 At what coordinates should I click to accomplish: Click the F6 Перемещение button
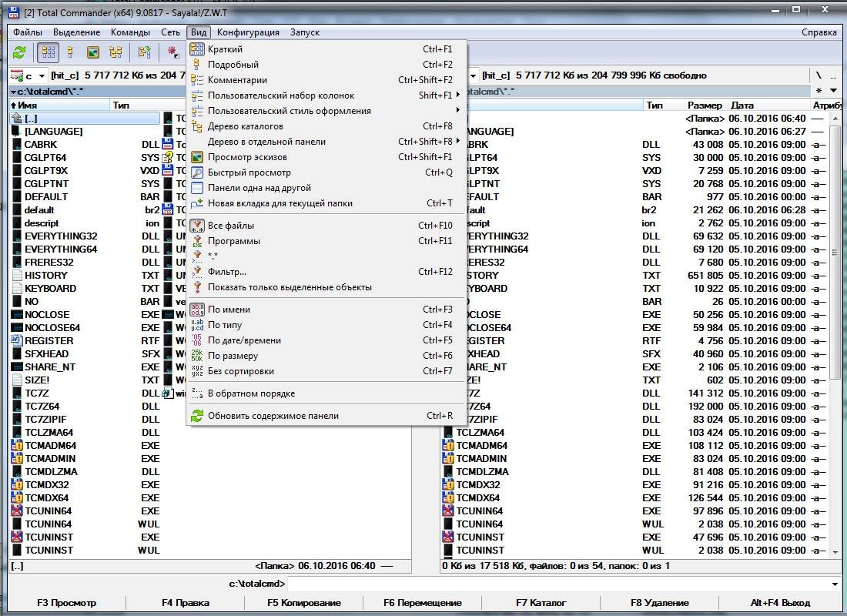click(423, 602)
